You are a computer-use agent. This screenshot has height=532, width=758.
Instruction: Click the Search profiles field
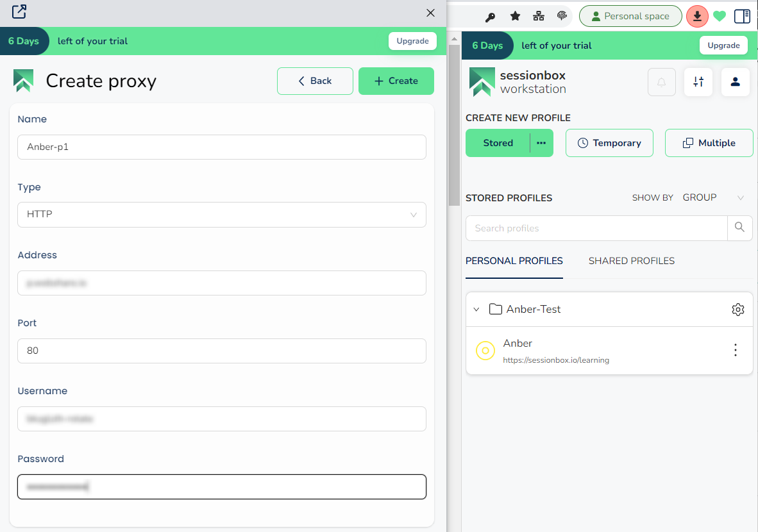pyautogui.click(x=596, y=228)
